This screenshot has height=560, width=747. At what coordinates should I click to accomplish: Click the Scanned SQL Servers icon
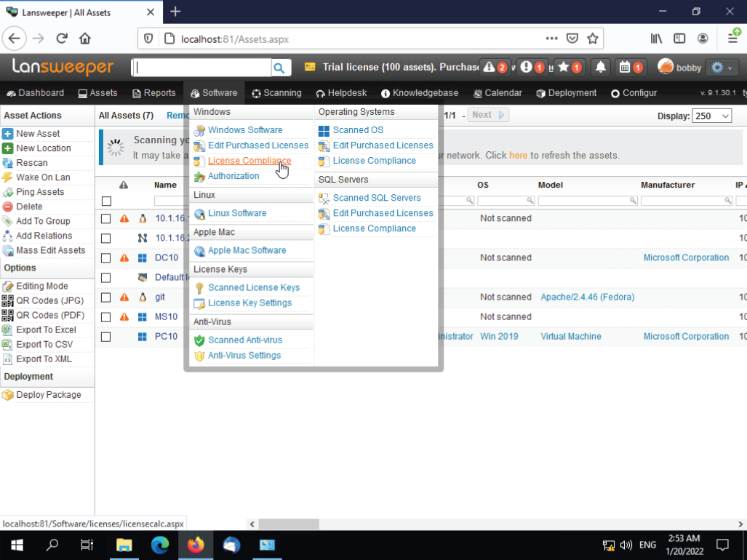click(324, 198)
